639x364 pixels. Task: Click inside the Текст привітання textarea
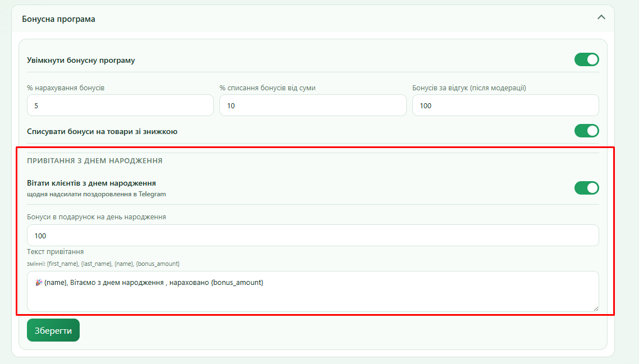pyautogui.click(x=312, y=292)
